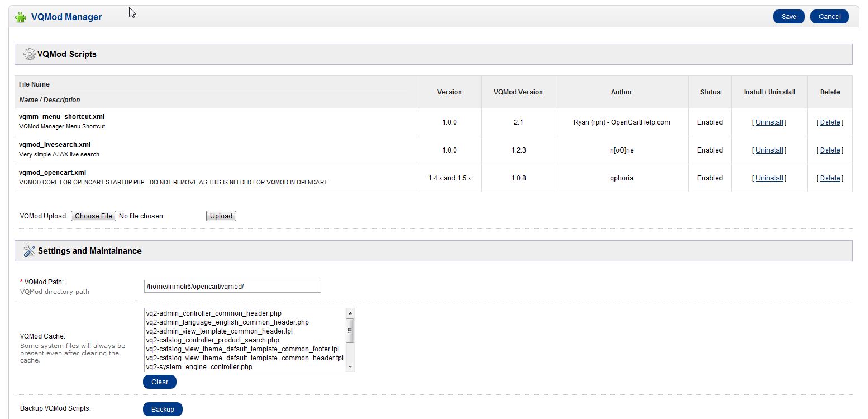Delete the vqmod_opencart.xml script
This screenshot has height=419, width=868.
coord(829,178)
